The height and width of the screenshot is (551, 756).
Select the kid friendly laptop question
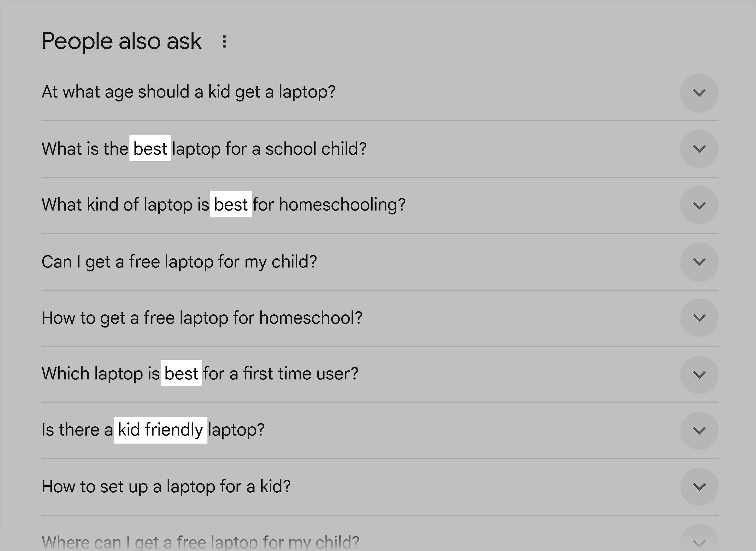(x=153, y=430)
